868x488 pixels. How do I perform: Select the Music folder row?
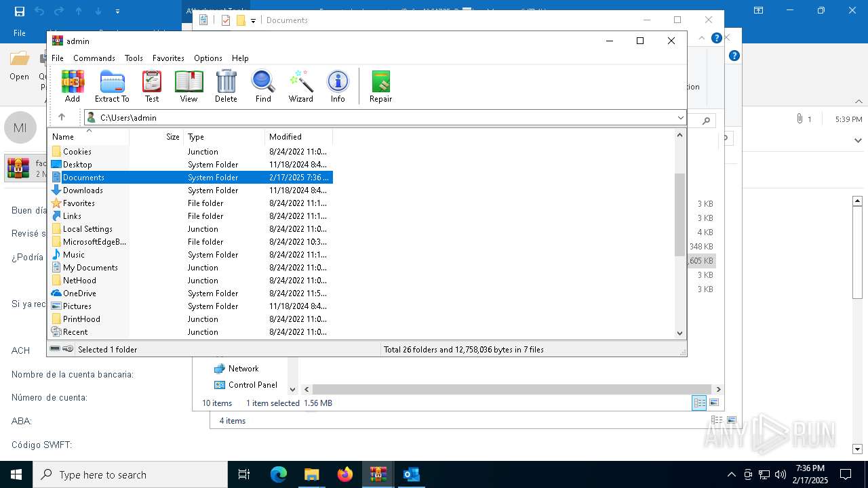191,255
